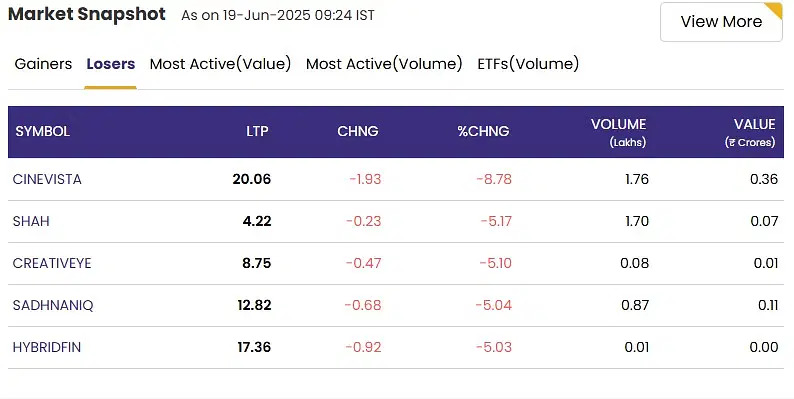794x399 pixels.
Task: Click the CHNG column header
Action: coord(358,131)
